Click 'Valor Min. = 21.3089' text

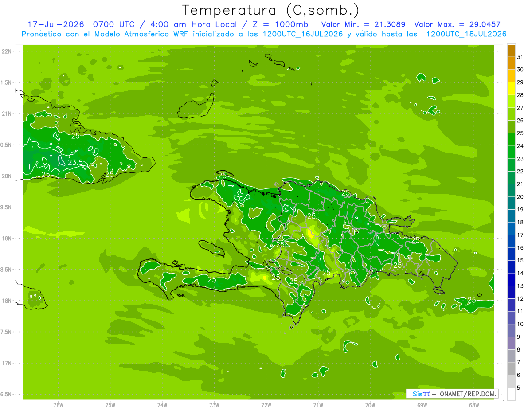click(364, 24)
